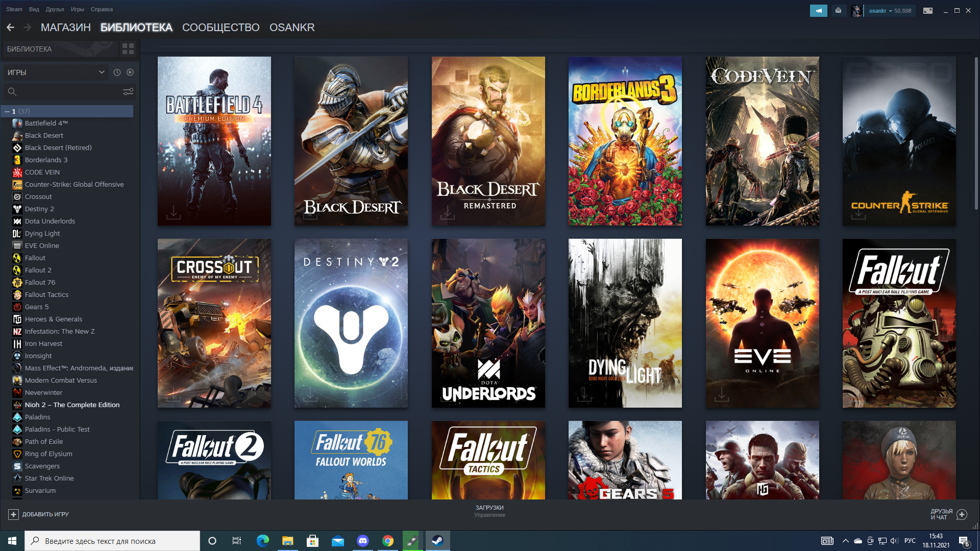This screenshot has height=551, width=980.
Task: Click the advanced filters sliders icon
Action: point(128,92)
